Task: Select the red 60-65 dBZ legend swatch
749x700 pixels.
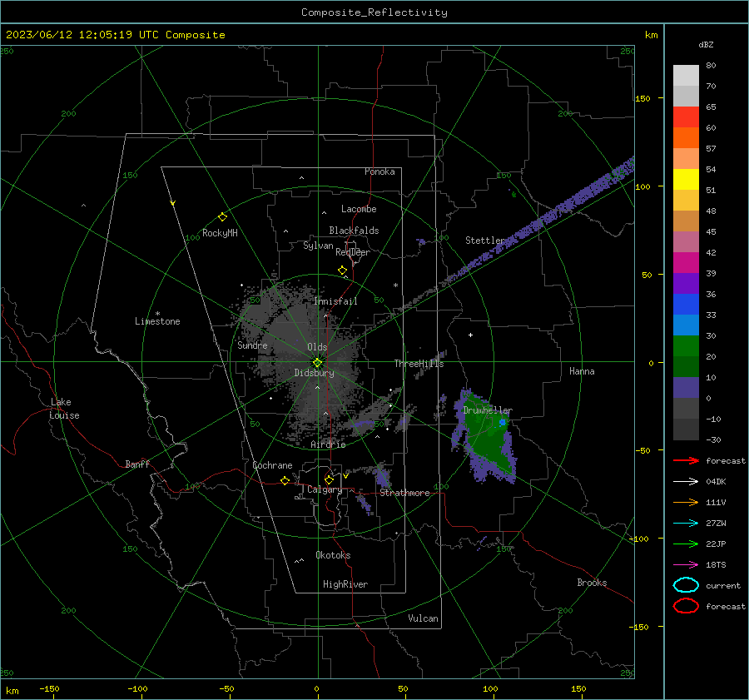Action: pos(686,117)
